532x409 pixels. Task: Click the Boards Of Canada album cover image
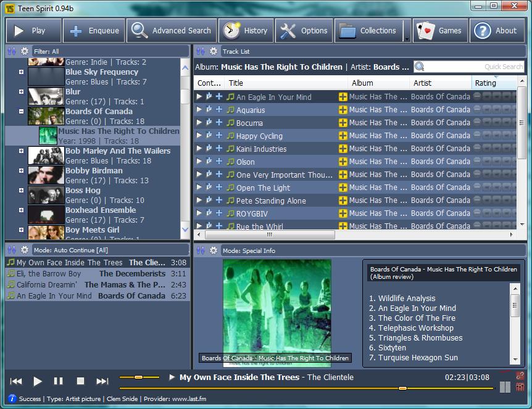click(277, 313)
